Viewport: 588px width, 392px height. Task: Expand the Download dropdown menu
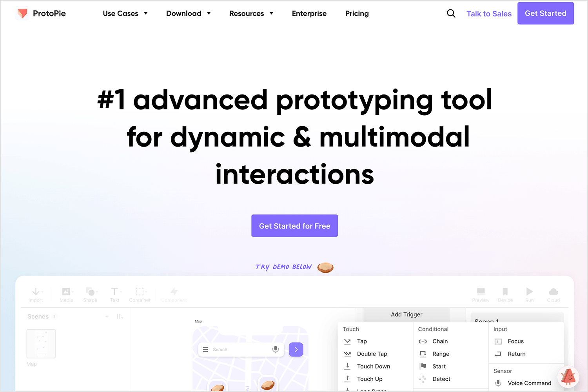[x=188, y=14]
